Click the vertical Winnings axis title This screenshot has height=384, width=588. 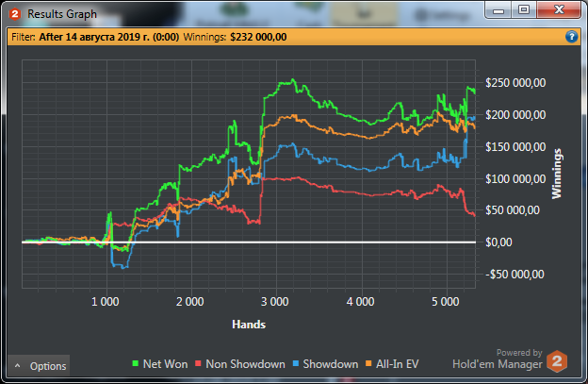557,174
